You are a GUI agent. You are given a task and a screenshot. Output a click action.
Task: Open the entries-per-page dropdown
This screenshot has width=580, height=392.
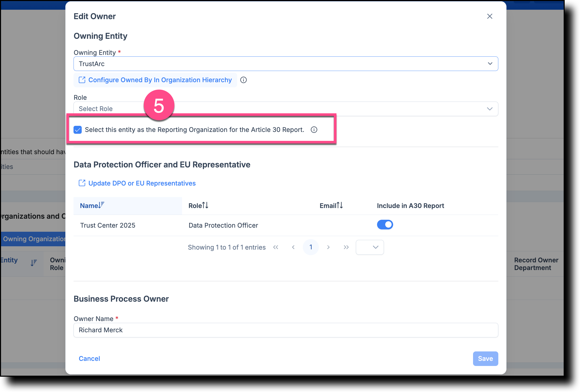[370, 247]
